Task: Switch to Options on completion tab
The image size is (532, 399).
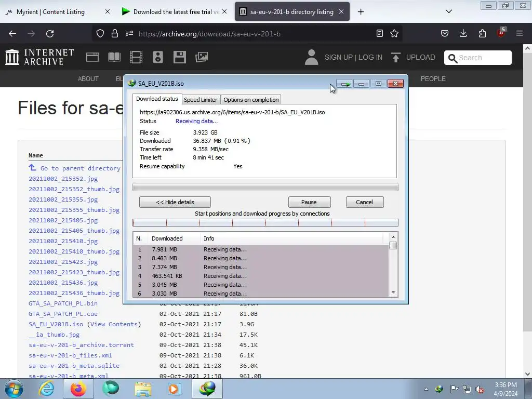Action: 251,100
